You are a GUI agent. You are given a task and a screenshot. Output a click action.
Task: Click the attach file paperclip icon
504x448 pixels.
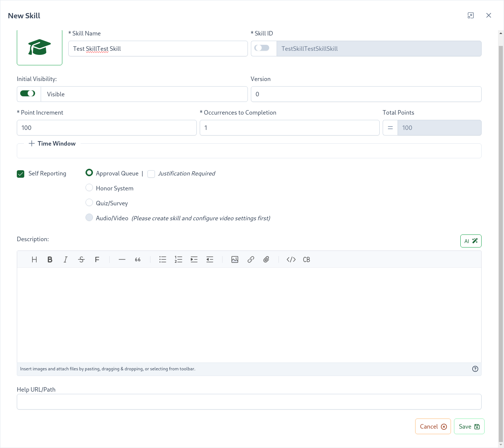(266, 259)
